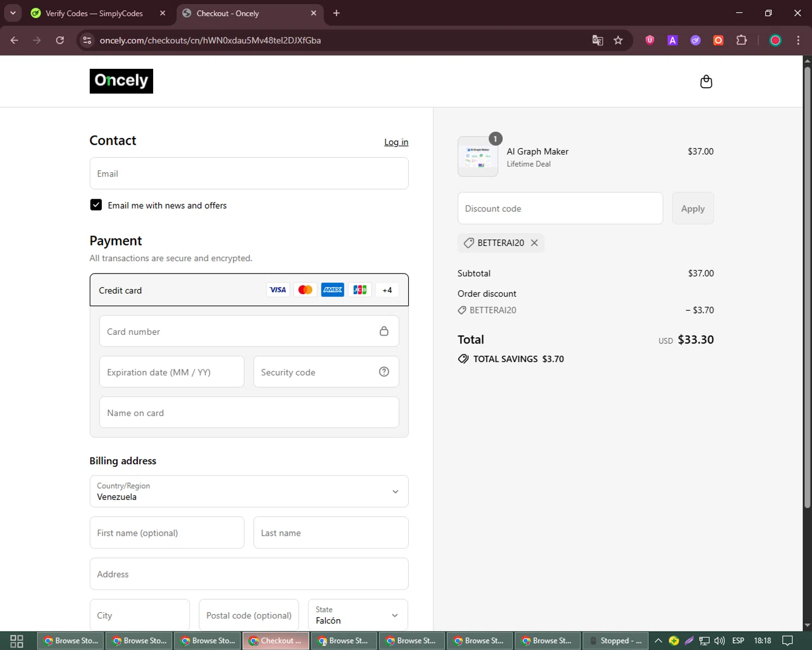Viewport: 812px width, 650px height.
Task: Open a new browser tab
Action: click(336, 13)
